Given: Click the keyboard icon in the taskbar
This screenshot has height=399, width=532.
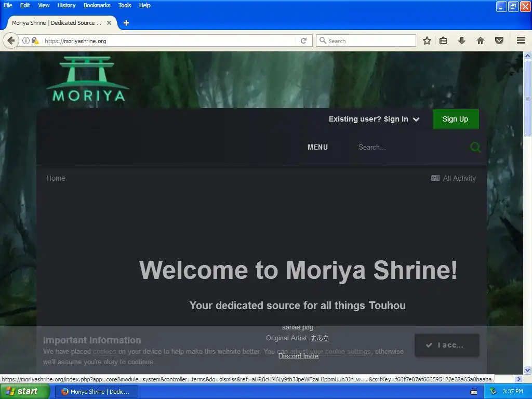Looking at the screenshot, I should pyautogui.click(x=474, y=392).
